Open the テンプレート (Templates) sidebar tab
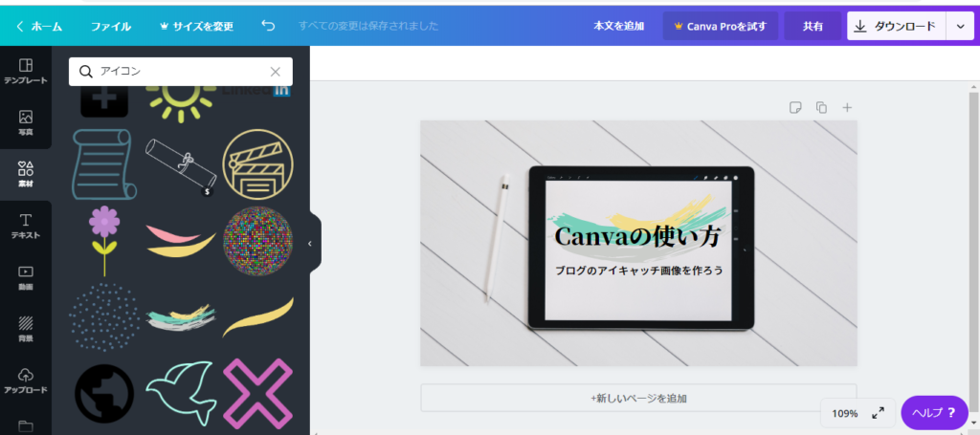Image resolution: width=980 pixels, height=435 pixels. pos(26,72)
